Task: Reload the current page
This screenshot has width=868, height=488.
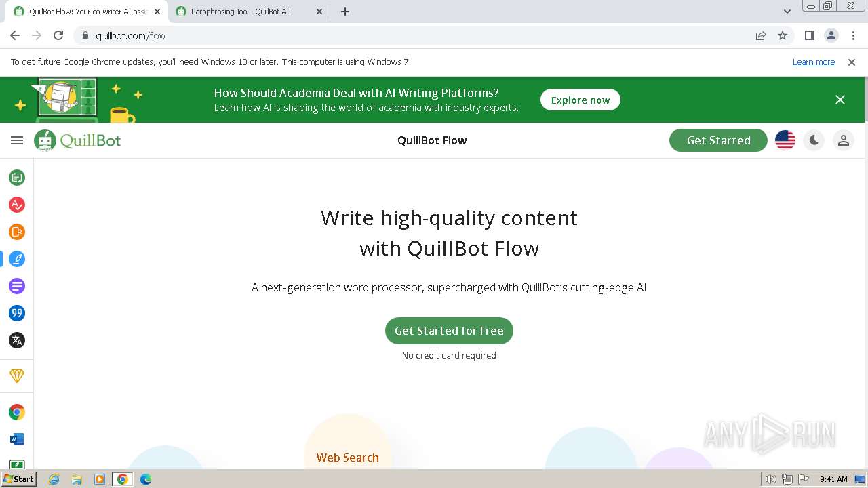Action: pyautogui.click(x=58, y=36)
